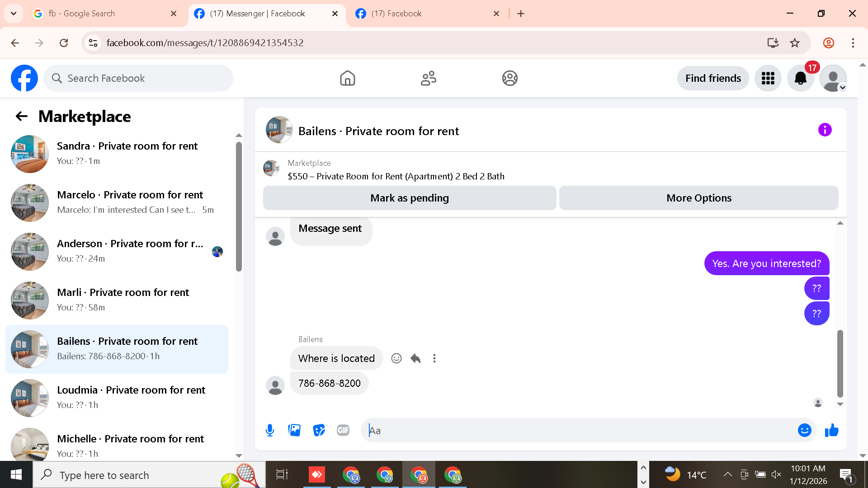
Task: Click the More Options button
Action: [x=698, y=198]
